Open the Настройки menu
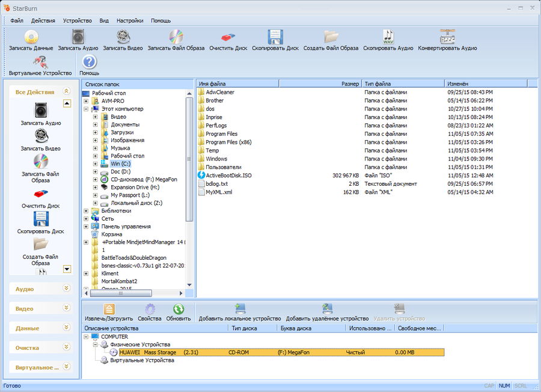 (130, 20)
